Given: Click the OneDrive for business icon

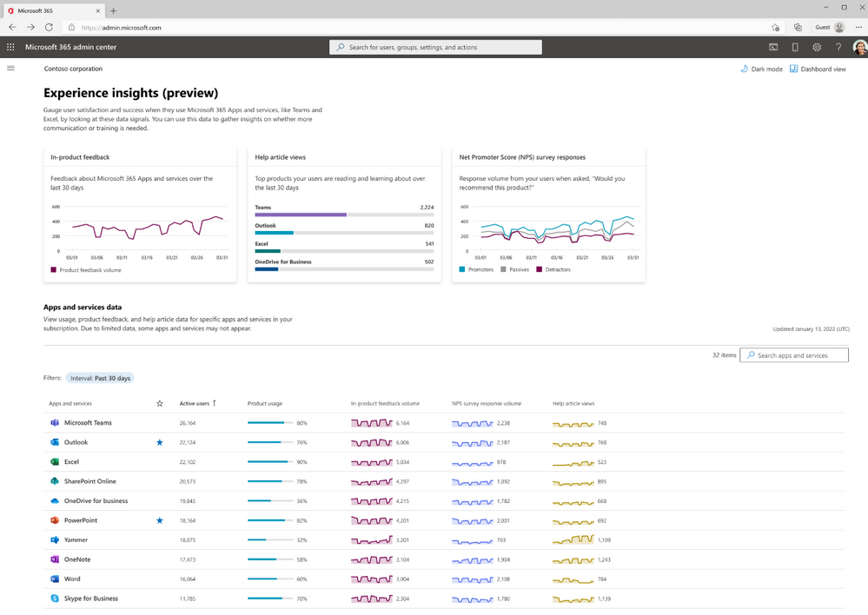Looking at the screenshot, I should [55, 501].
